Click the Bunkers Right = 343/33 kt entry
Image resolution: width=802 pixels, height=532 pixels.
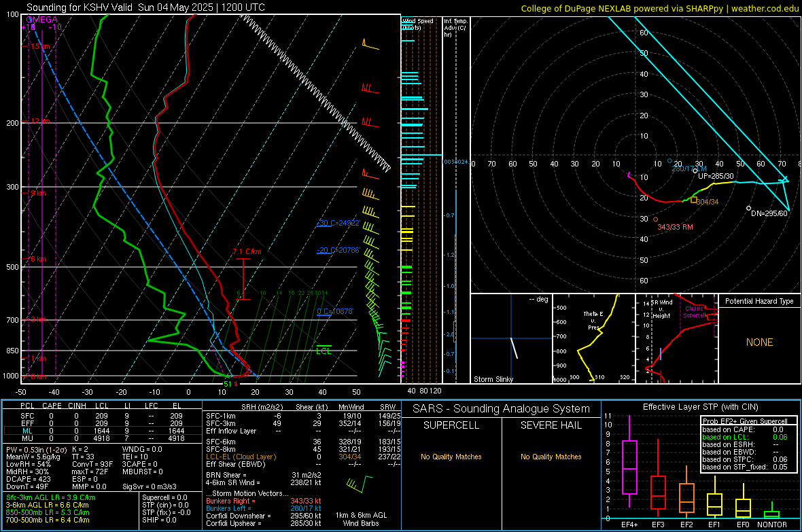[x=264, y=501]
